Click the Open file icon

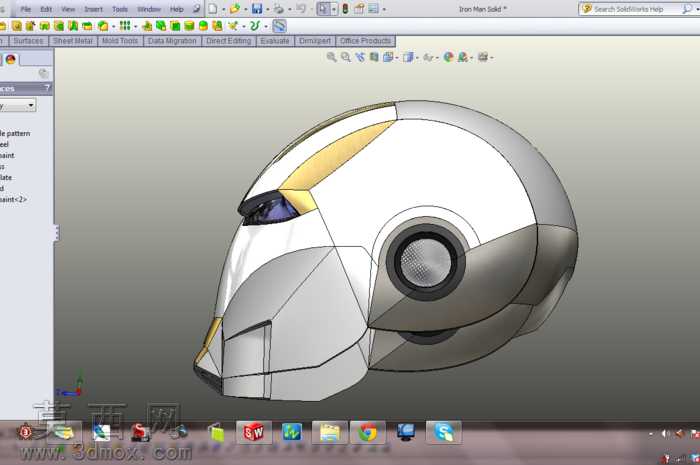pos(235,8)
